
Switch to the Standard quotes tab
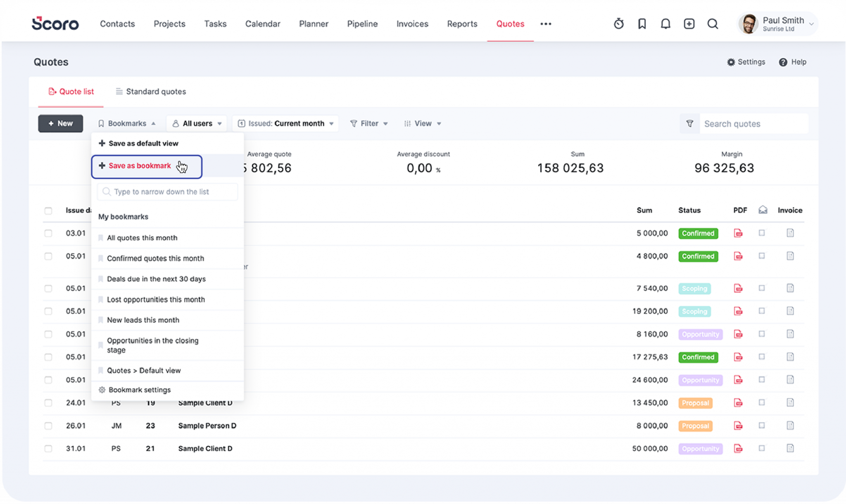coord(150,91)
